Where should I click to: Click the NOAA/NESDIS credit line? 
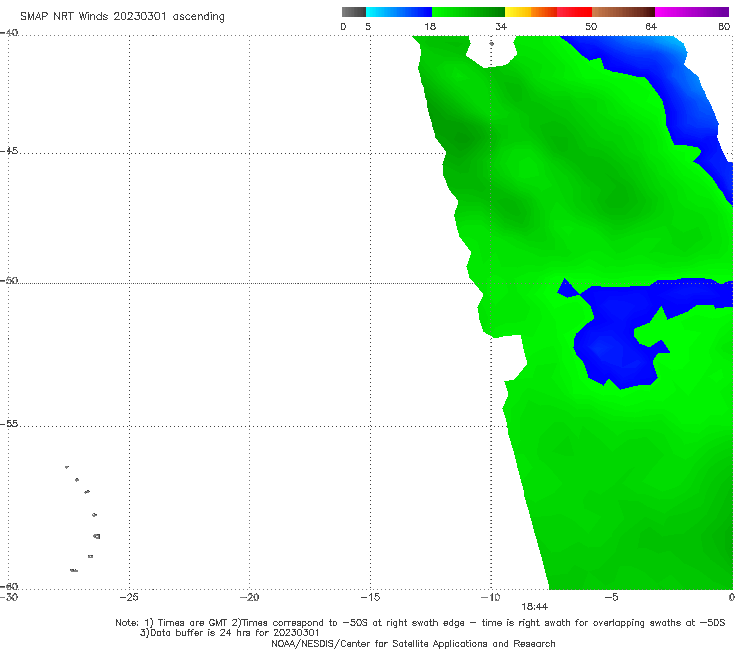(x=413, y=643)
